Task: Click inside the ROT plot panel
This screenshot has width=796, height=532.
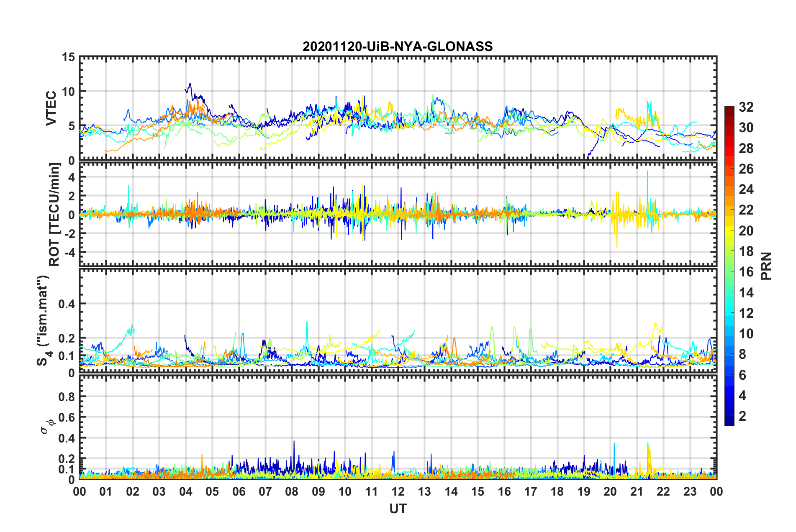Action: [x=398, y=215]
